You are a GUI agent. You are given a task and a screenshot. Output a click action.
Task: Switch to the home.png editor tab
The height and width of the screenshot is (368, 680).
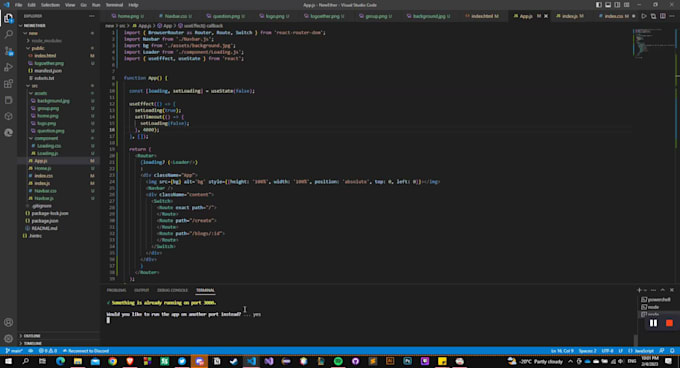[x=128, y=16]
